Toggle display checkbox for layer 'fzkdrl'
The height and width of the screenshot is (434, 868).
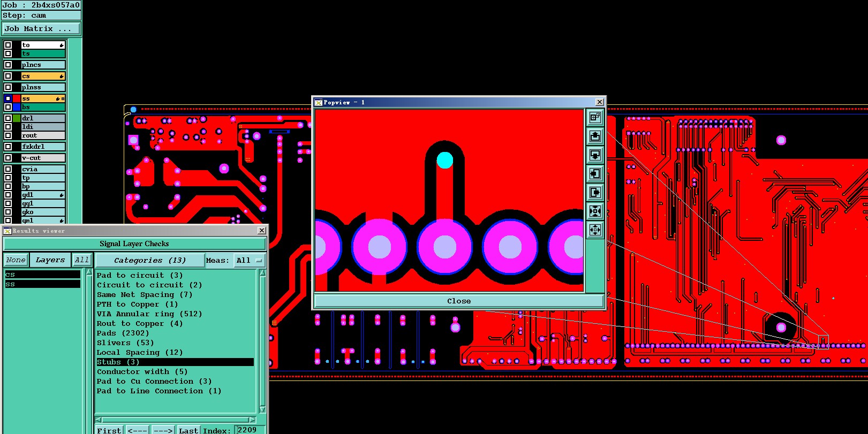click(x=8, y=147)
